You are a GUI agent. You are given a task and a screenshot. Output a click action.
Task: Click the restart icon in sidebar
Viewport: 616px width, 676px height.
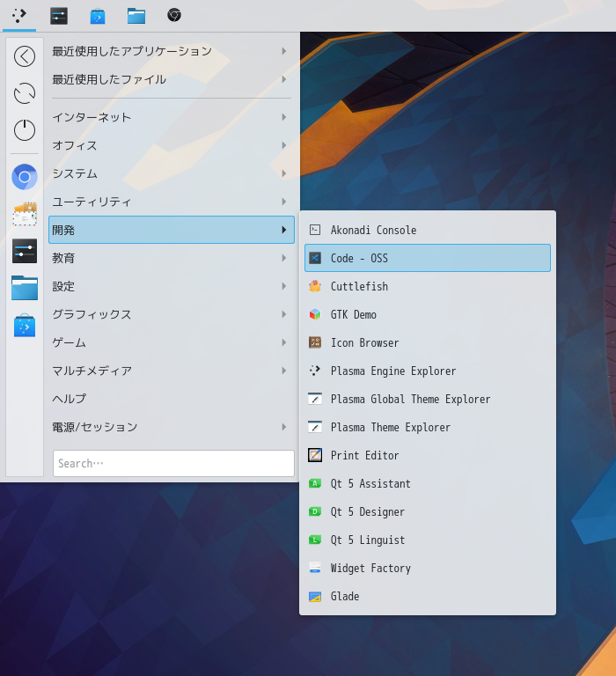(x=25, y=93)
